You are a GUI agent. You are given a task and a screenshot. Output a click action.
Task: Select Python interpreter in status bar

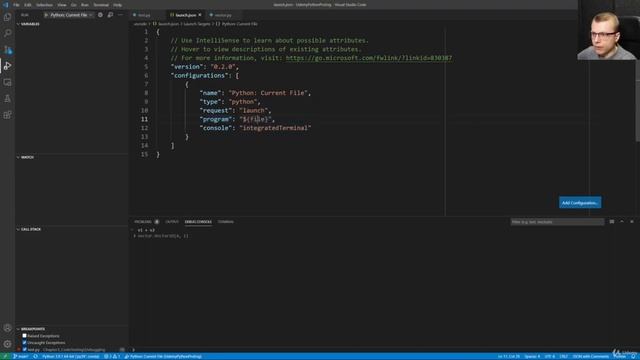coord(71,356)
